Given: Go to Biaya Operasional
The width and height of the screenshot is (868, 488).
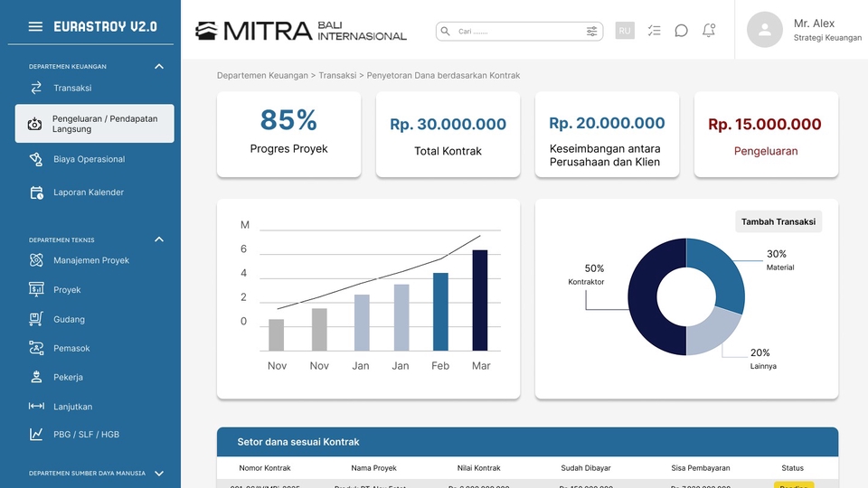Looking at the screenshot, I should (89, 159).
